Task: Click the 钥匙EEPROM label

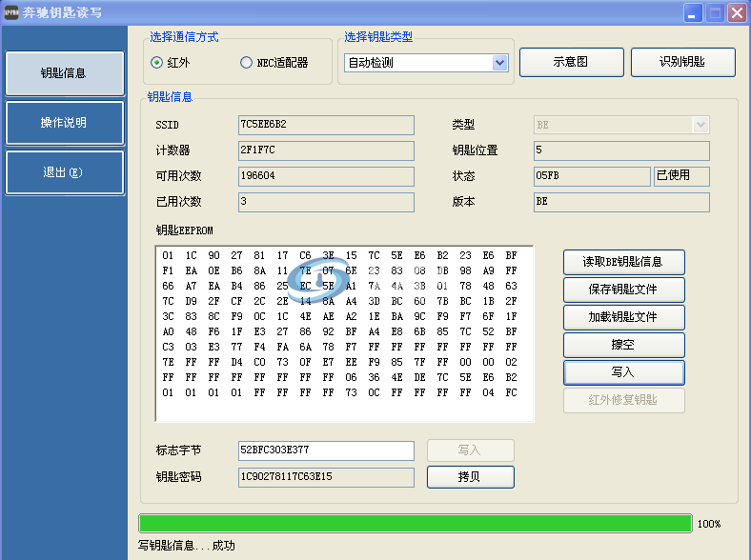Action: coord(184,230)
